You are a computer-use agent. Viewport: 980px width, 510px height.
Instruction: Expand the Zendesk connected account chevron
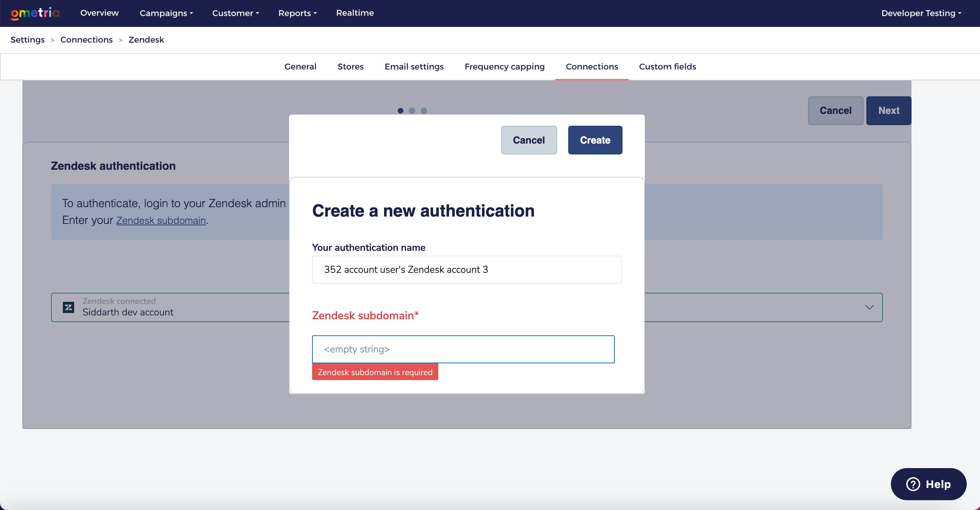[x=869, y=307]
